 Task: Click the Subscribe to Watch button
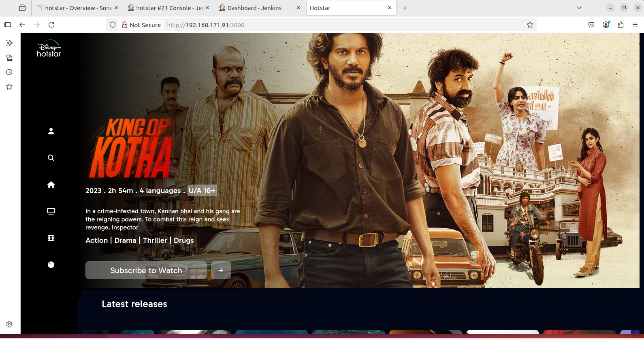tap(146, 270)
